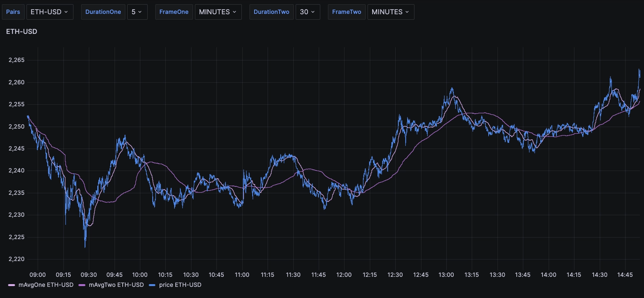Click the FrameTwo variable label
Viewport: 644px width, 298px height.
pyautogui.click(x=346, y=12)
